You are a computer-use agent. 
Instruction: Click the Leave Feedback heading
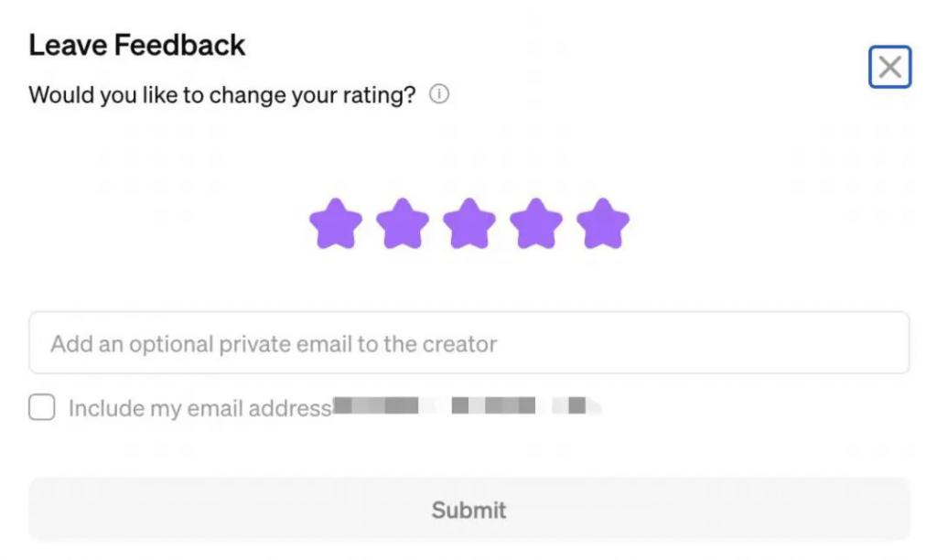[137, 45]
